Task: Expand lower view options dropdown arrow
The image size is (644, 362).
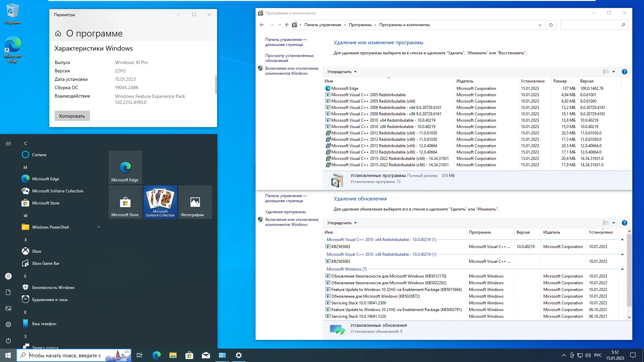Action: pos(613,223)
